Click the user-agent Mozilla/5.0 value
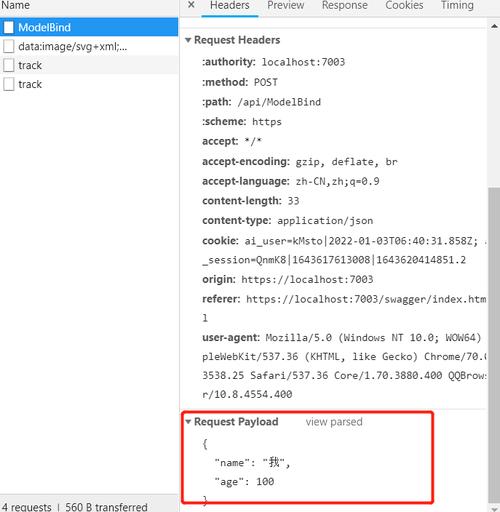 tap(373, 338)
